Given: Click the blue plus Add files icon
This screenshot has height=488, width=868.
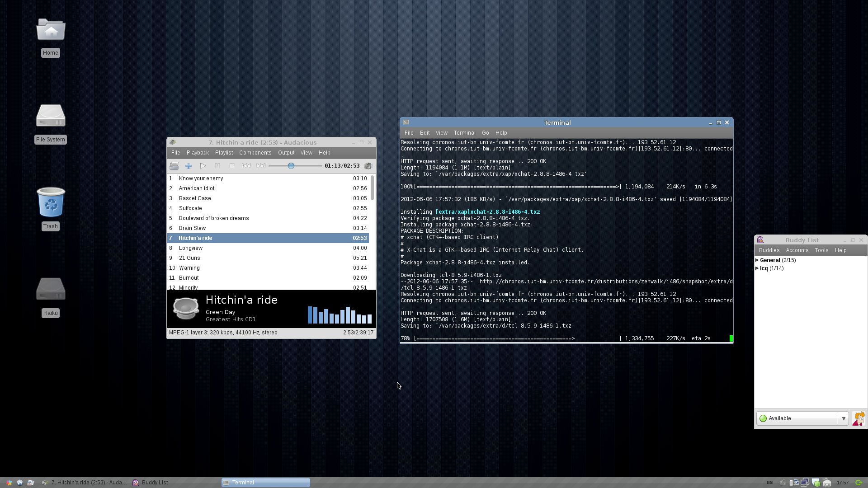Looking at the screenshot, I should click(189, 166).
